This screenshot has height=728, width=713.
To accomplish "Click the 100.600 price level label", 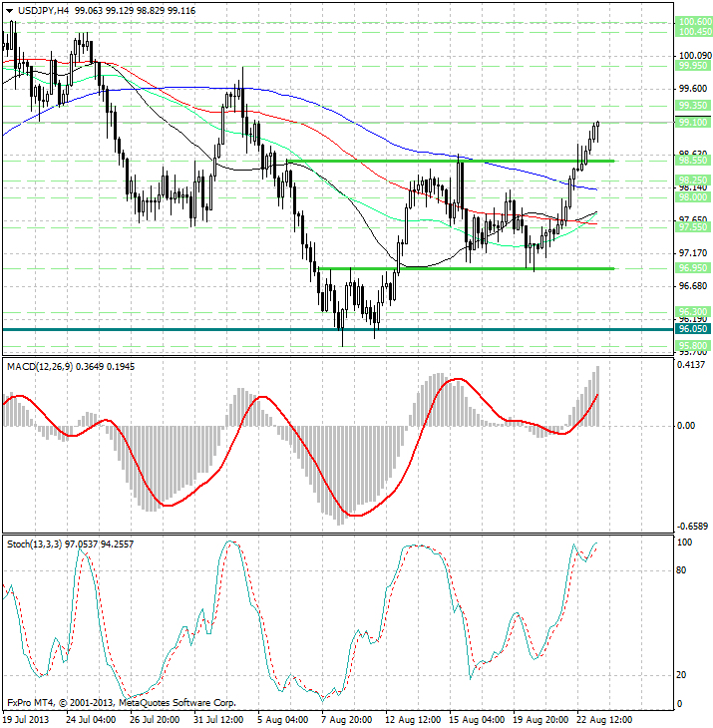I will [x=694, y=21].
